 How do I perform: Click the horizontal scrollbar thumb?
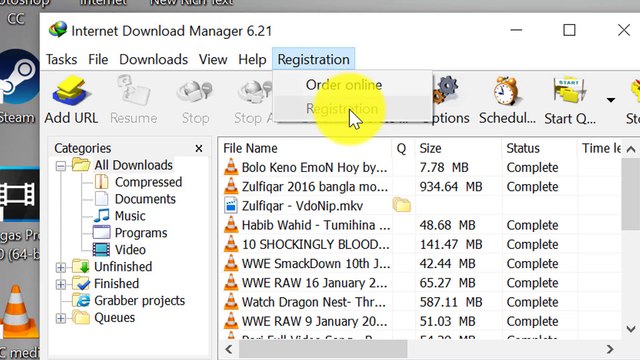pyautogui.click(x=323, y=349)
